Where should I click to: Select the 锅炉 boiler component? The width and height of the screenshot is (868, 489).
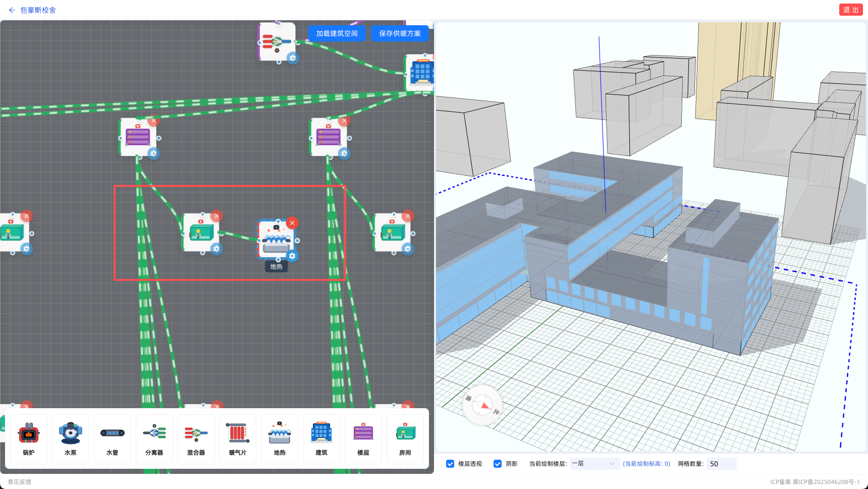[x=29, y=439]
